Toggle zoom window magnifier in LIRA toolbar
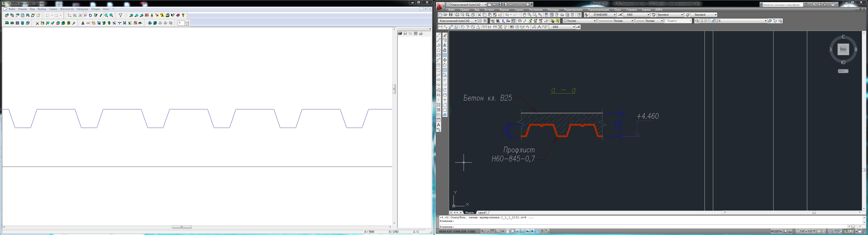The height and width of the screenshot is (235, 868). [x=106, y=15]
